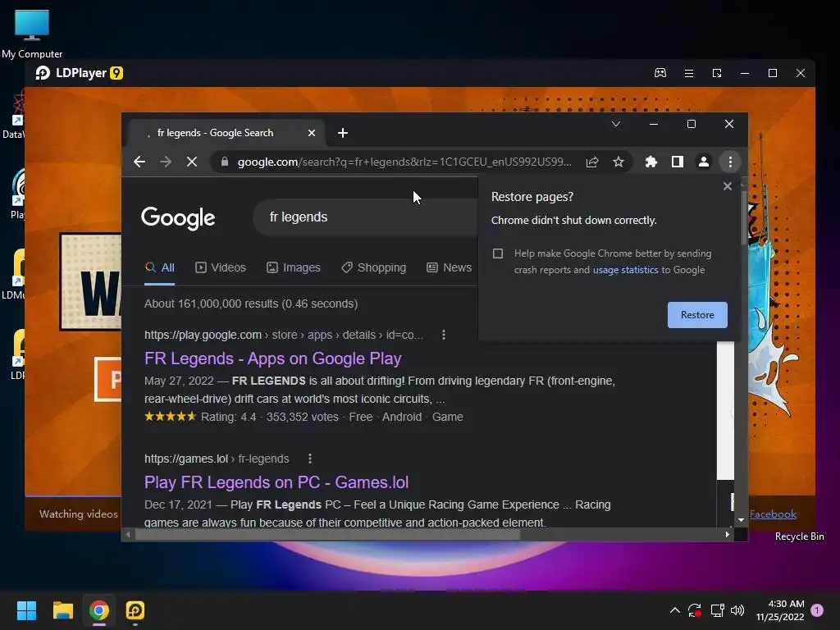Open Windows Start menu
The width and height of the screenshot is (840, 630).
tap(26, 610)
